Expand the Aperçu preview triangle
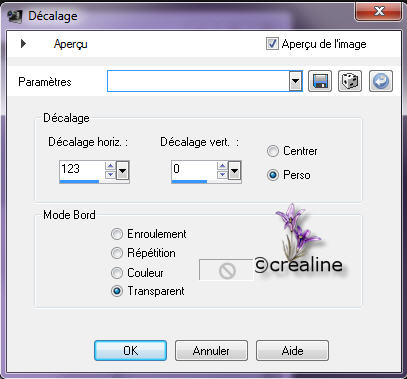The width and height of the screenshot is (407, 379). point(23,44)
